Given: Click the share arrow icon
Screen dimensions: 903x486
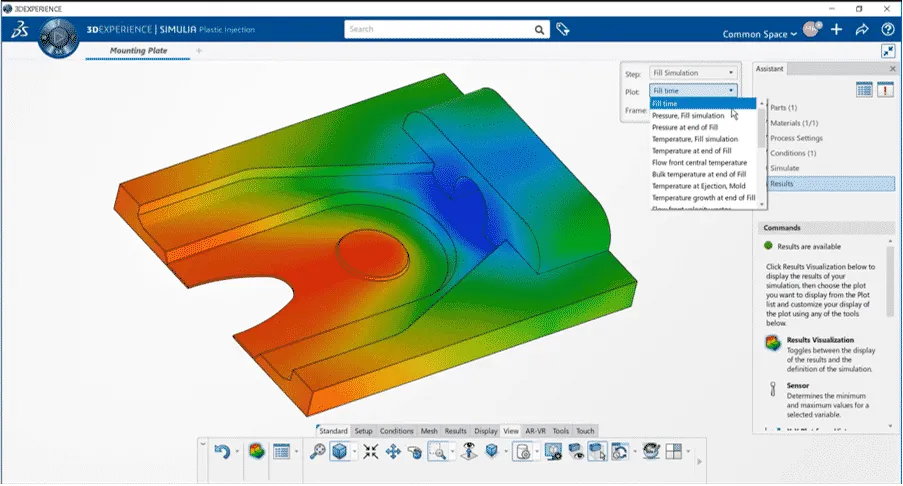Looking at the screenshot, I should click(x=862, y=29).
